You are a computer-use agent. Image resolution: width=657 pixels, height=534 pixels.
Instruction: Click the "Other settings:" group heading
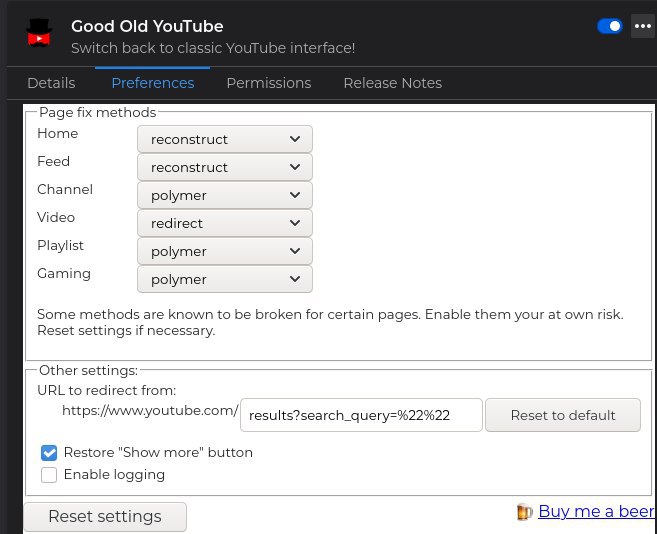88,371
